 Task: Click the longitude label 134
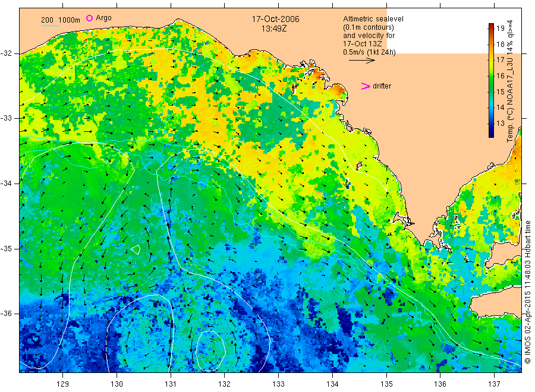point(332,384)
